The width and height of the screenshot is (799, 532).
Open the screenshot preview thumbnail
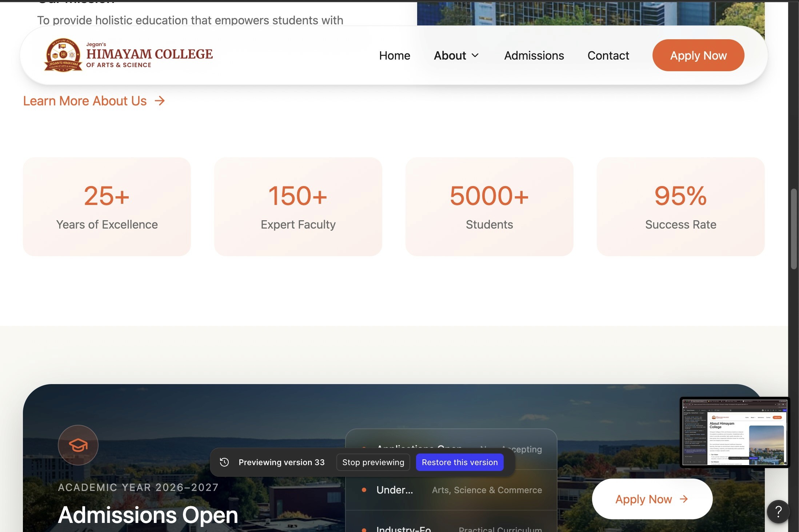pos(735,432)
